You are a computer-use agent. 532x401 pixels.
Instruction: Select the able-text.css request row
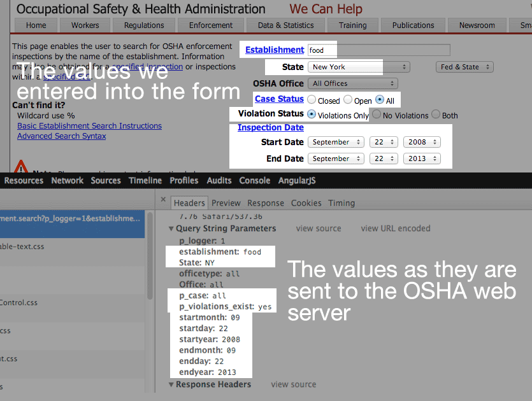(72, 252)
